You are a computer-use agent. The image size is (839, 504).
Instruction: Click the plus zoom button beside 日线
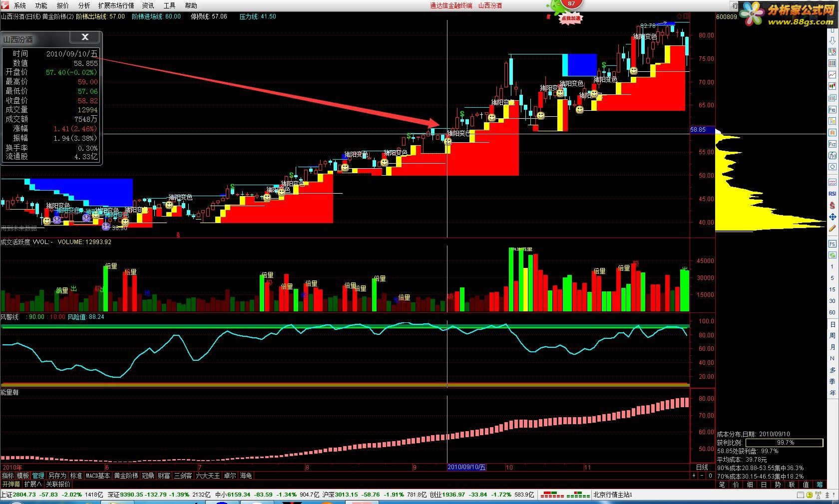[694, 476]
